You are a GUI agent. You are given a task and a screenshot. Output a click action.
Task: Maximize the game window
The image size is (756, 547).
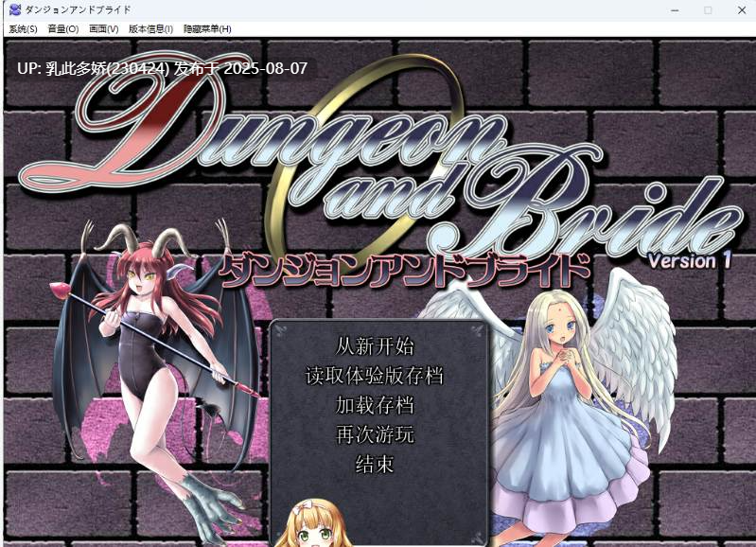click(x=708, y=10)
